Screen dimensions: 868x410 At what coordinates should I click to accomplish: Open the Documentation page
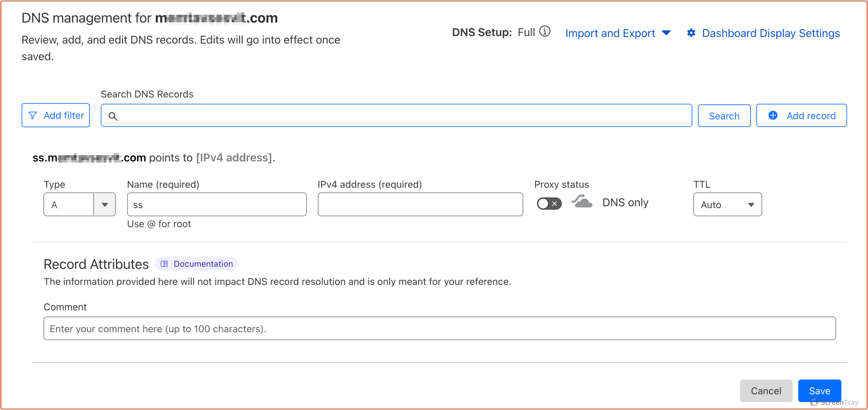click(203, 264)
